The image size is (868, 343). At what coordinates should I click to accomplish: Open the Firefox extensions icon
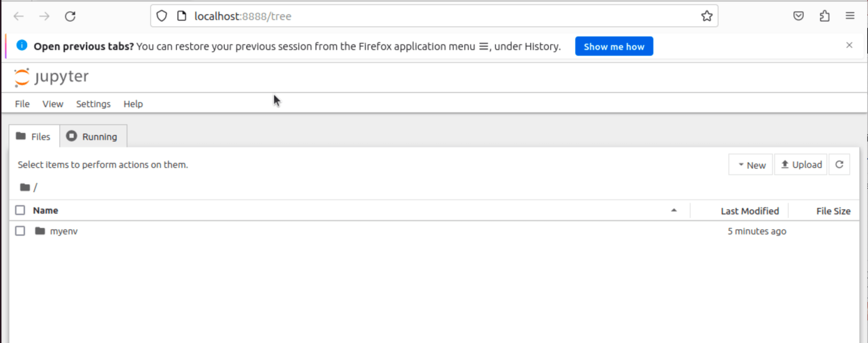pos(825,16)
